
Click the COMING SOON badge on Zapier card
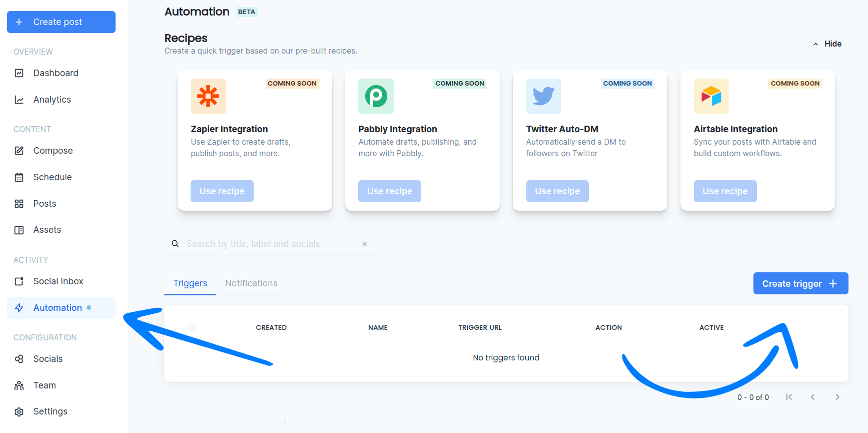(292, 84)
